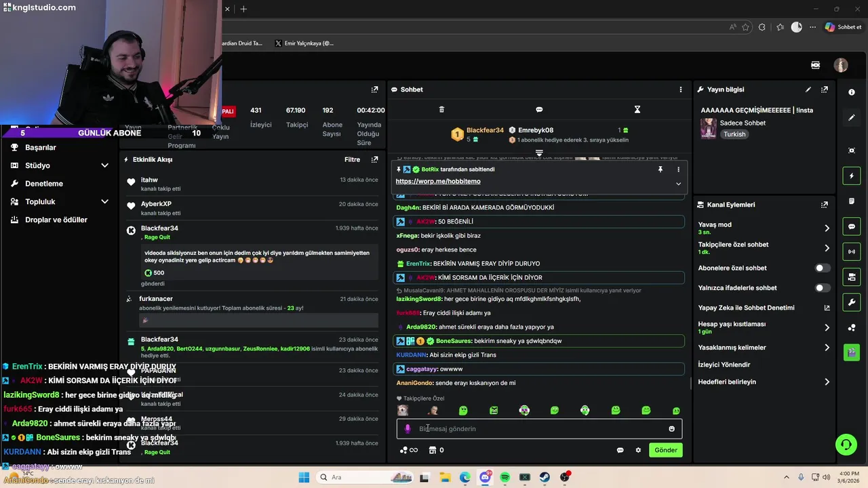This screenshot has width=868, height=488.
Task: Click the first dog emote under Takipçilere Özel
Action: tap(403, 410)
